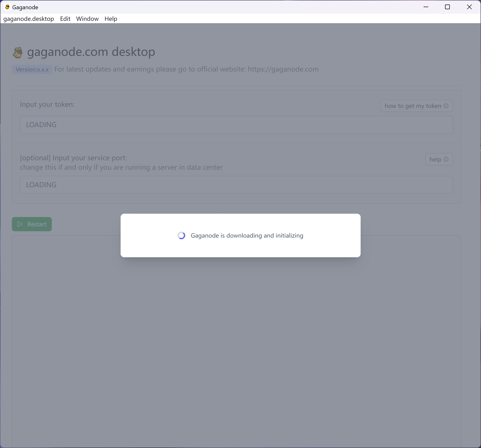The width and height of the screenshot is (481, 448).
Task: Minimize the Gaganode window
Action: coord(426,7)
